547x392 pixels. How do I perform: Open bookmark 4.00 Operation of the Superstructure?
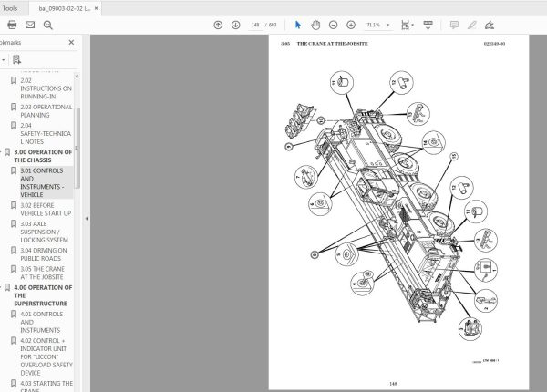pyautogui.click(x=43, y=295)
